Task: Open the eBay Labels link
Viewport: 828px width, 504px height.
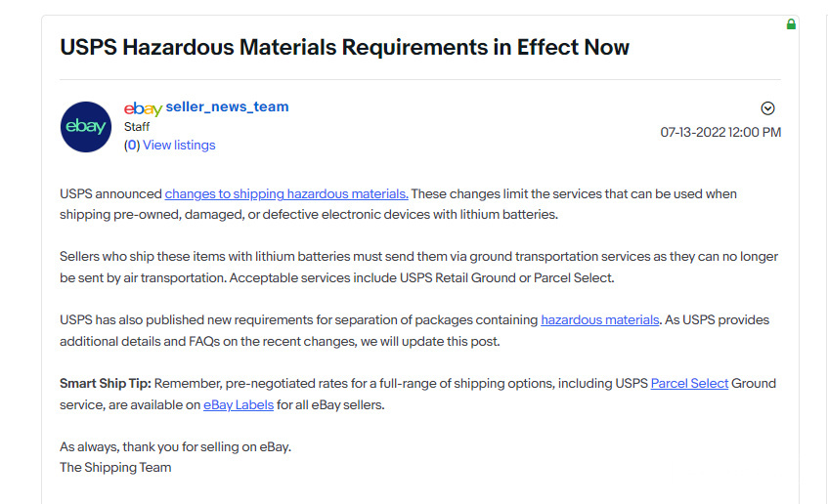Action: pyautogui.click(x=239, y=404)
